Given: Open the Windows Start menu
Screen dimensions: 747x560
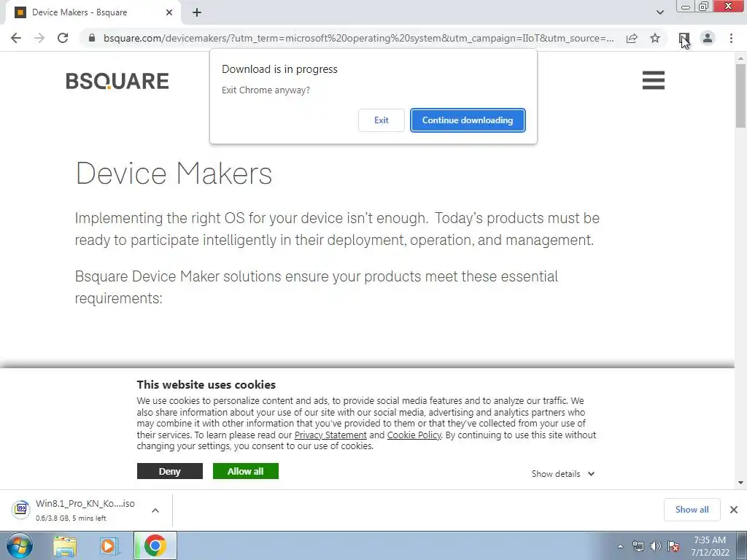Looking at the screenshot, I should click(x=19, y=545).
